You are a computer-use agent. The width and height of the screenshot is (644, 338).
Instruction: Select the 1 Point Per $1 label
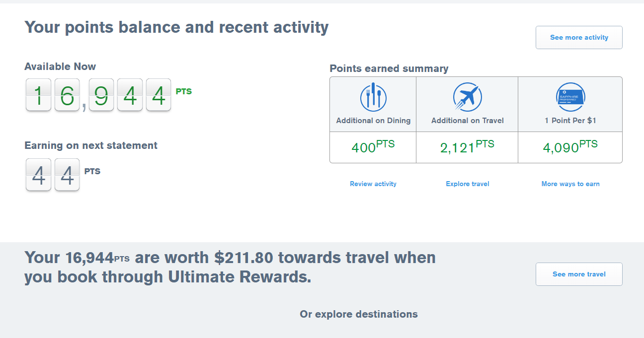pos(570,121)
